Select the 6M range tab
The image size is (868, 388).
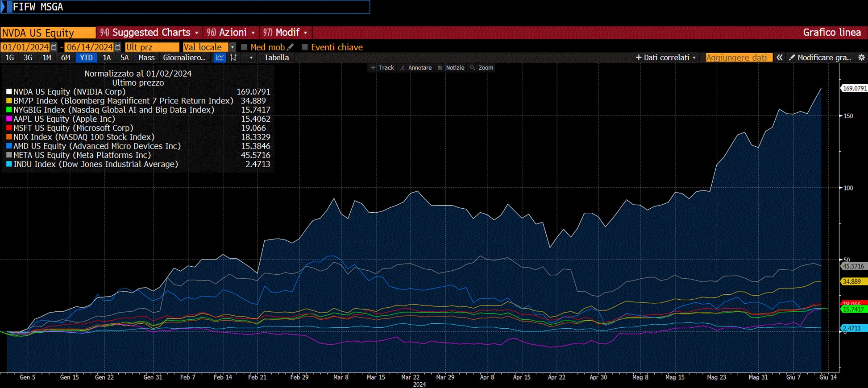[65, 58]
